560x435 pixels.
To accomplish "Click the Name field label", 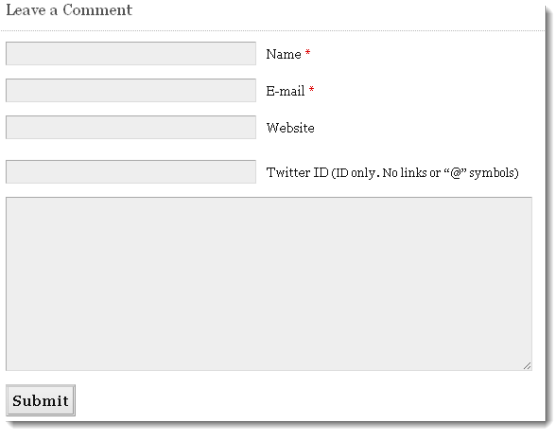I will click(x=284, y=54).
